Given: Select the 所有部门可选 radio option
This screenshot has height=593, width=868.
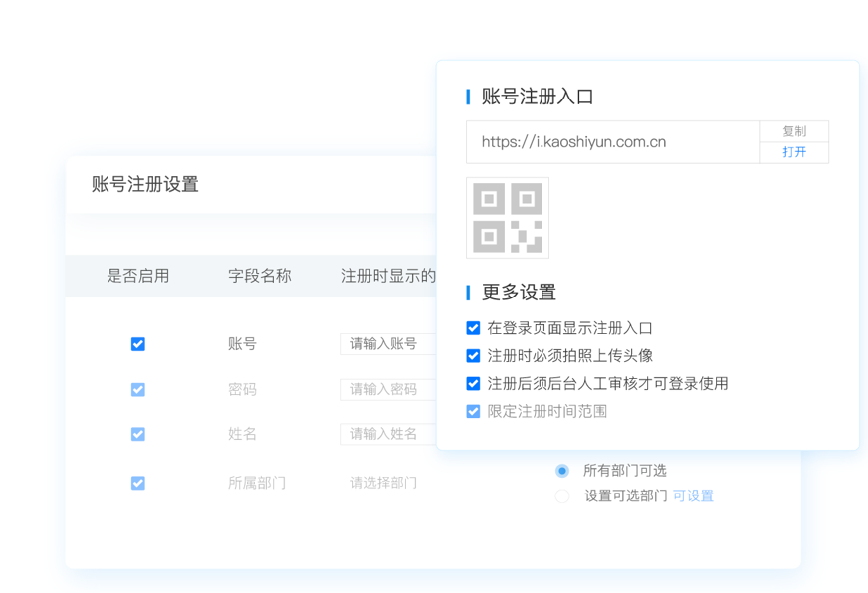Looking at the screenshot, I should 562,471.
